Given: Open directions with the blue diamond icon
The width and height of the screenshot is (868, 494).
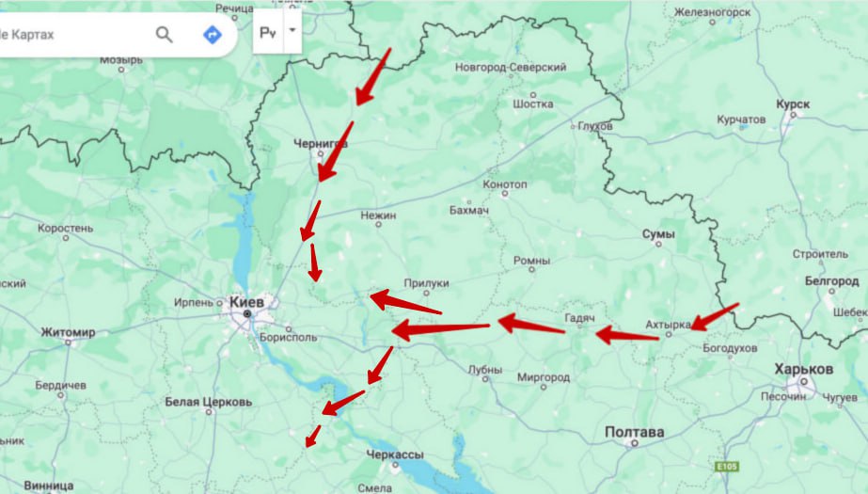Looking at the screenshot, I should (x=213, y=34).
